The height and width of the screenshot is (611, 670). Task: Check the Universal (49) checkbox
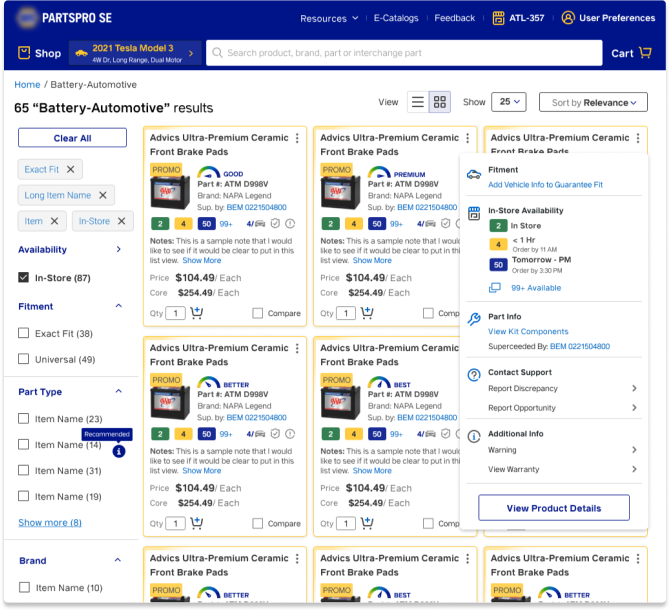point(24,358)
